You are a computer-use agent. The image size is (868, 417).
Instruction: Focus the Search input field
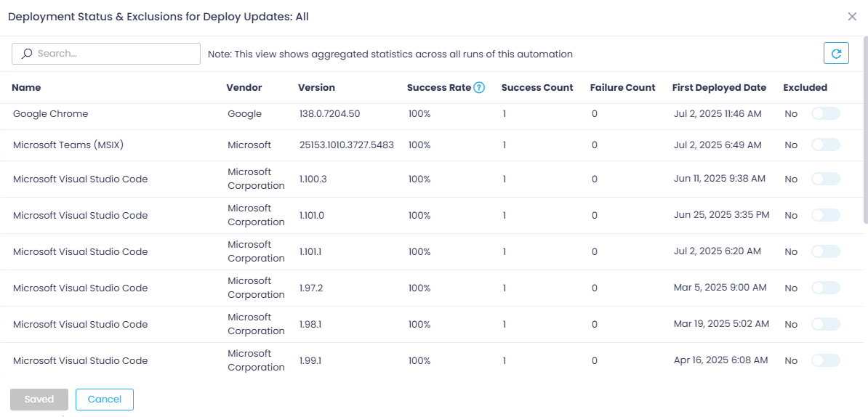click(105, 54)
